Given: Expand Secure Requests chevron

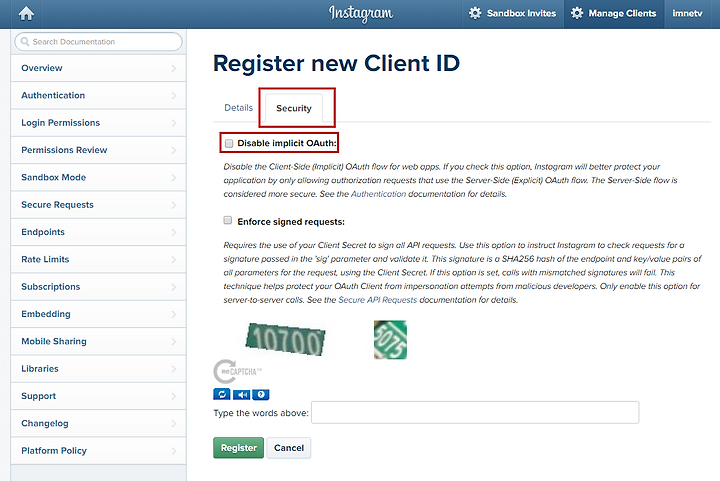Looking at the screenshot, I should pos(174,205).
